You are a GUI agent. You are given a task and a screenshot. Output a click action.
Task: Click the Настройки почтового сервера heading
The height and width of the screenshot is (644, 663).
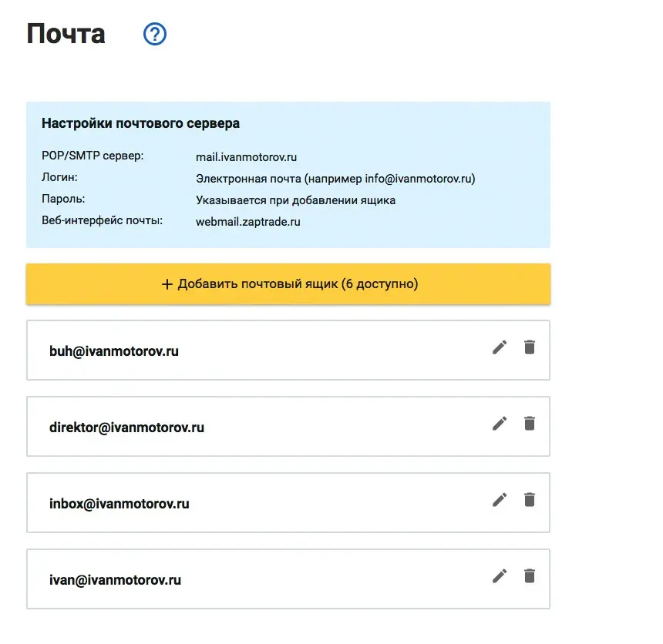tap(140, 123)
